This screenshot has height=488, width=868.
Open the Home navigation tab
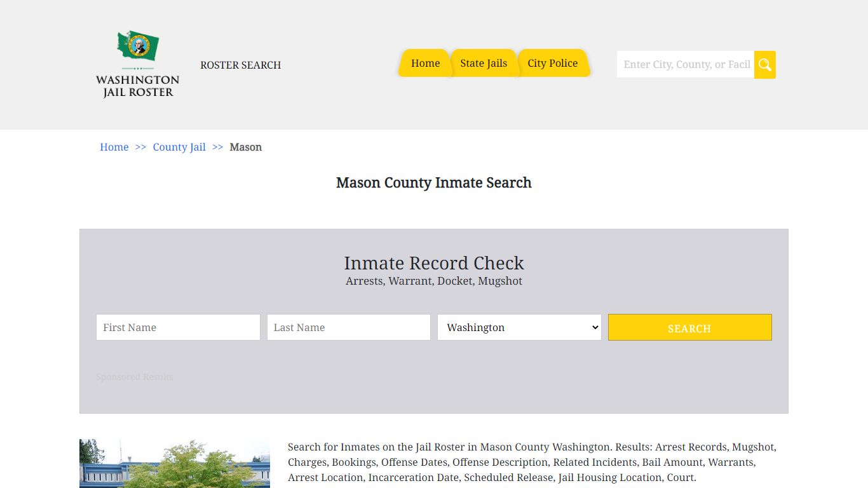tap(425, 63)
